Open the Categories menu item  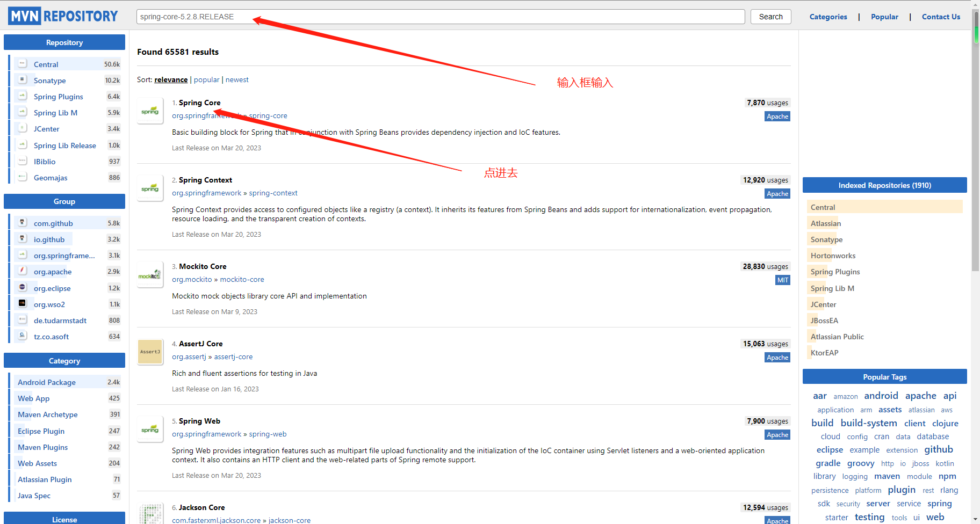(828, 17)
